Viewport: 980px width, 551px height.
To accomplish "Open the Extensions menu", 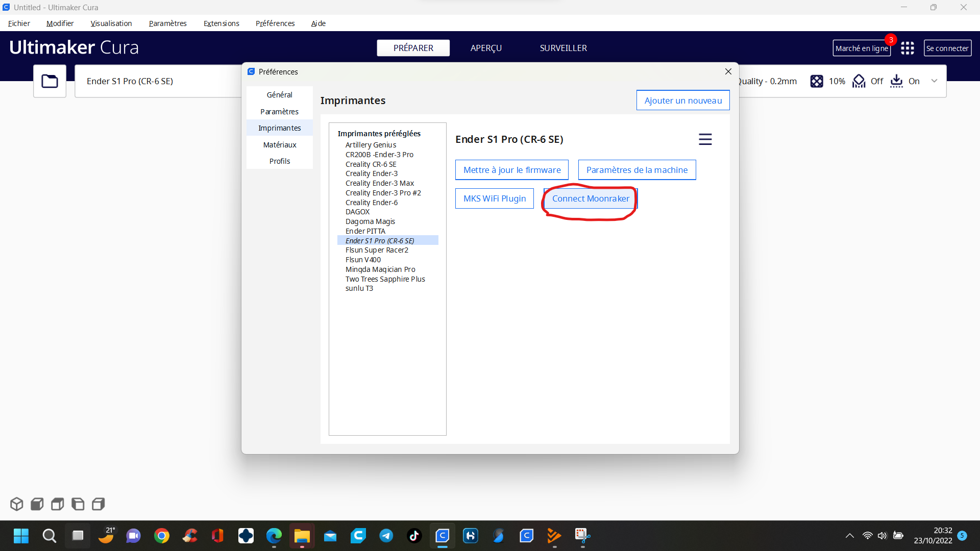I will point(221,23).
